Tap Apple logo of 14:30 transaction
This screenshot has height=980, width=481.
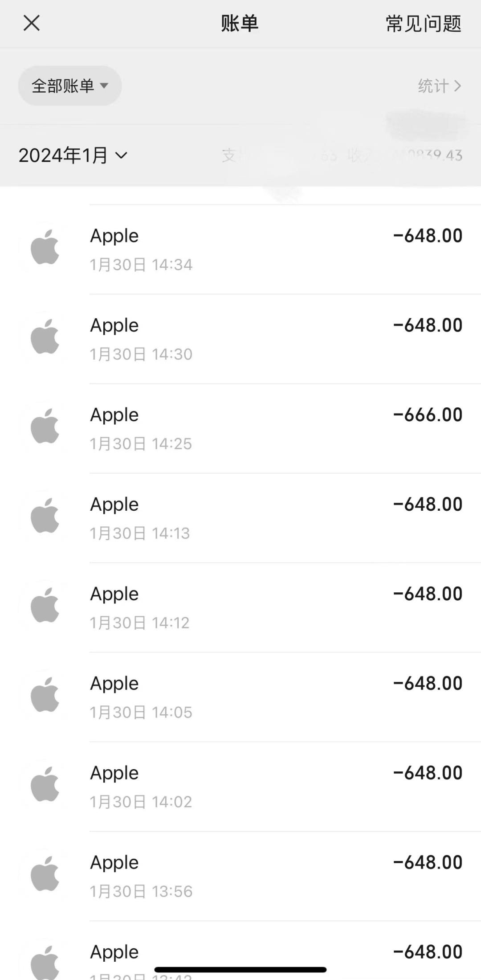pos(45,336)
